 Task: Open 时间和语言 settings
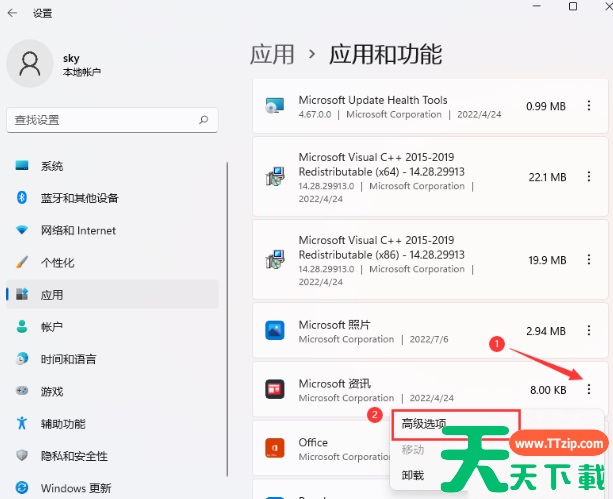point(68,359)
